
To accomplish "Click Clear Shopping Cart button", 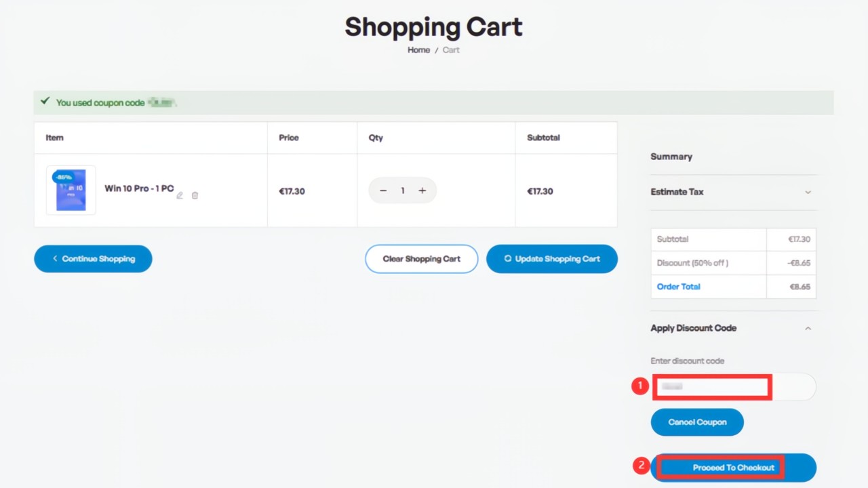I will [x=421, y=259].
